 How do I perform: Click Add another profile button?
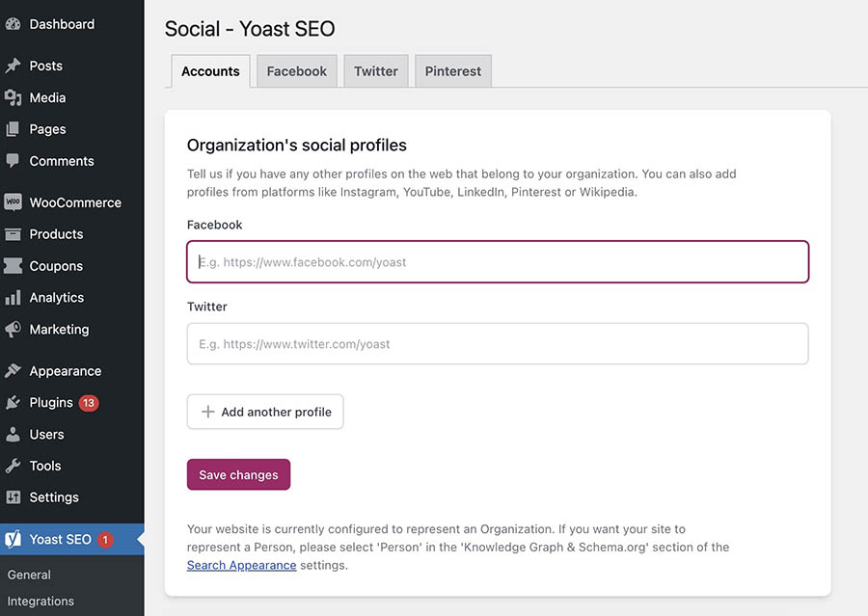[x=265, y=412]
